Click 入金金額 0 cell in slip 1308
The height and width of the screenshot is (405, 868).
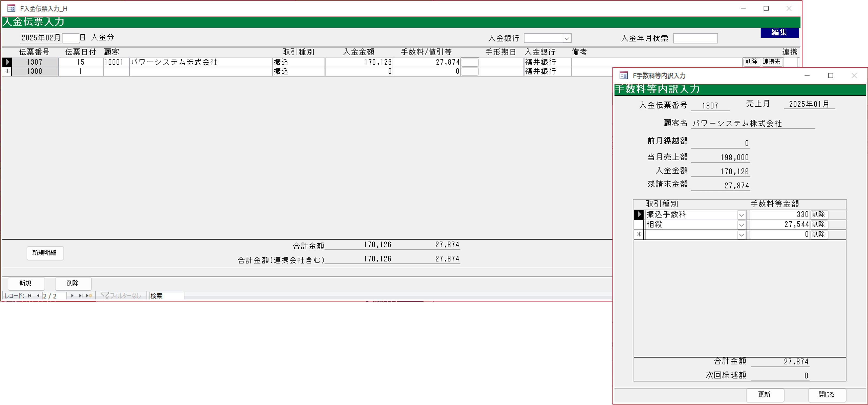(x=359, y=71)
